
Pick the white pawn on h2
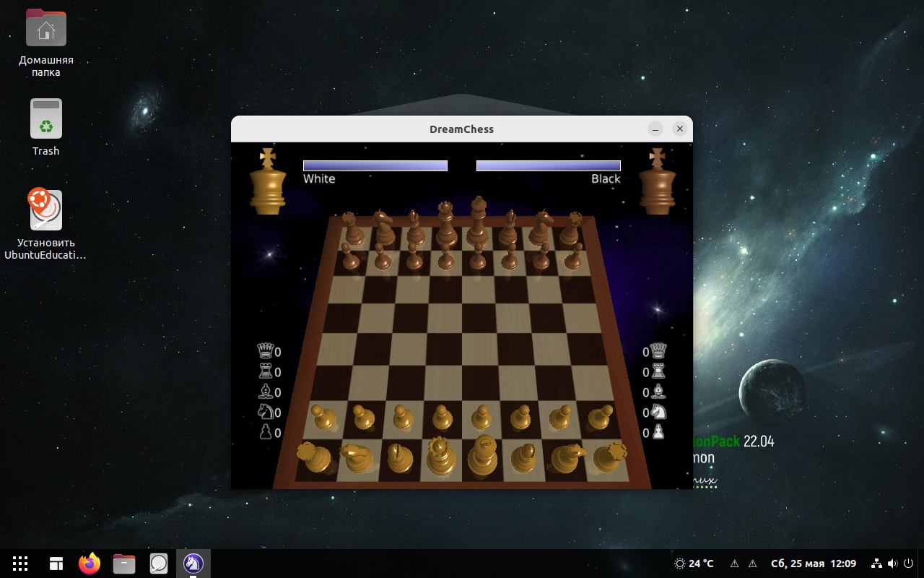[x=600, y=417]
